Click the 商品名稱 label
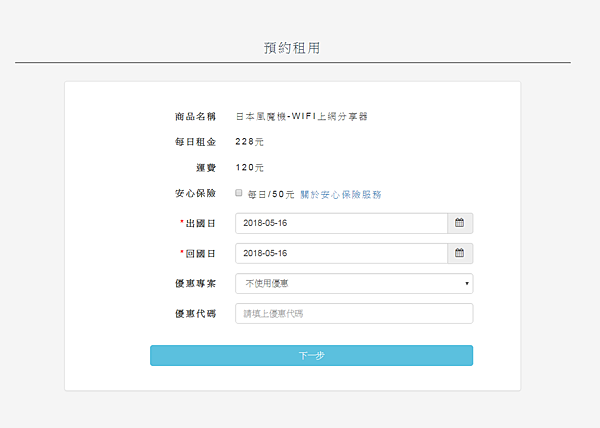 [x=195, y=116]
